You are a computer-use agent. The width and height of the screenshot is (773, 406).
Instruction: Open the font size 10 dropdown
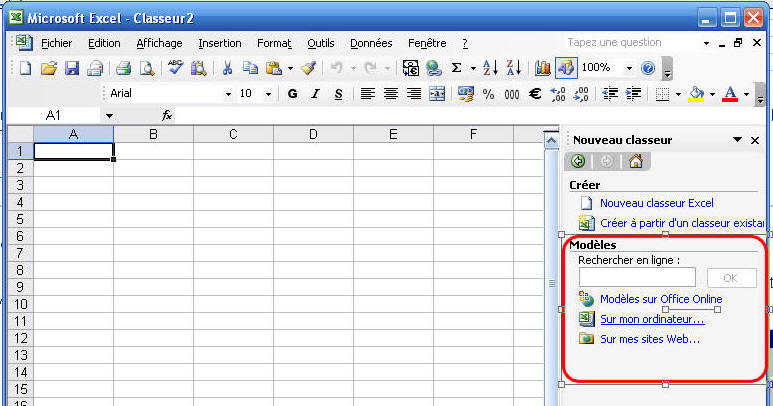[x=268, y=94]
